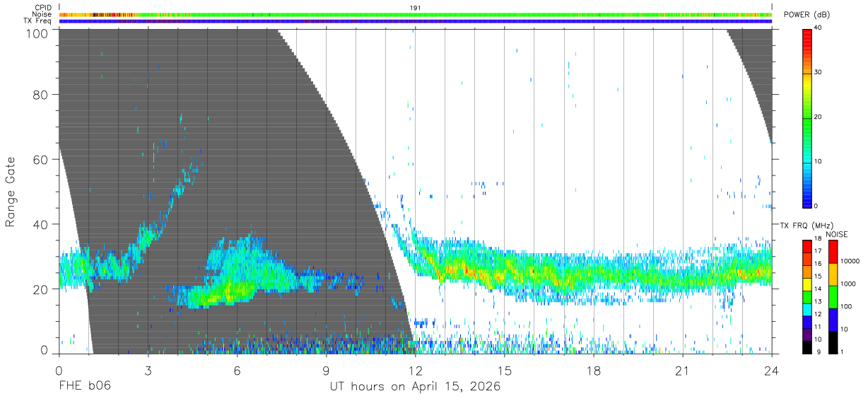Click the 'TX Freq' row label
The width and height of the screenshot is (868, 401).
39,21
